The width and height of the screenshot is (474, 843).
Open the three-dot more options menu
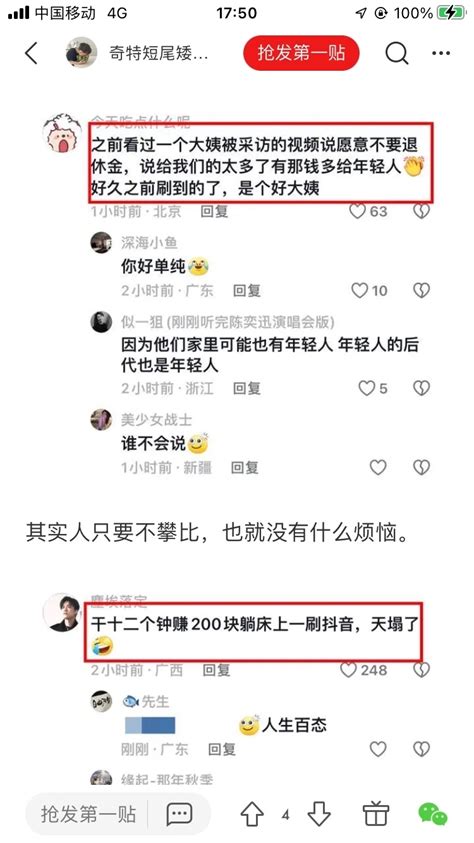click(x=441, y=53)
